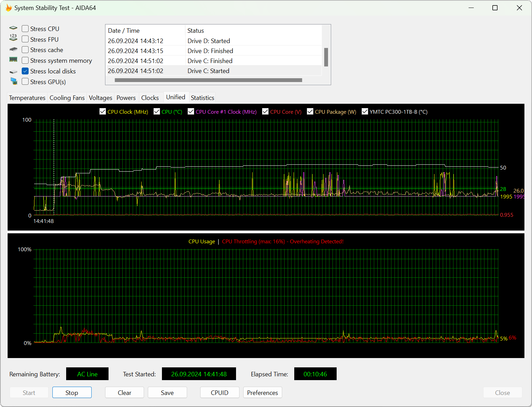Hide CPU Package (W) graph line
The image size is (532, 407).
click(x=310, y=111)
